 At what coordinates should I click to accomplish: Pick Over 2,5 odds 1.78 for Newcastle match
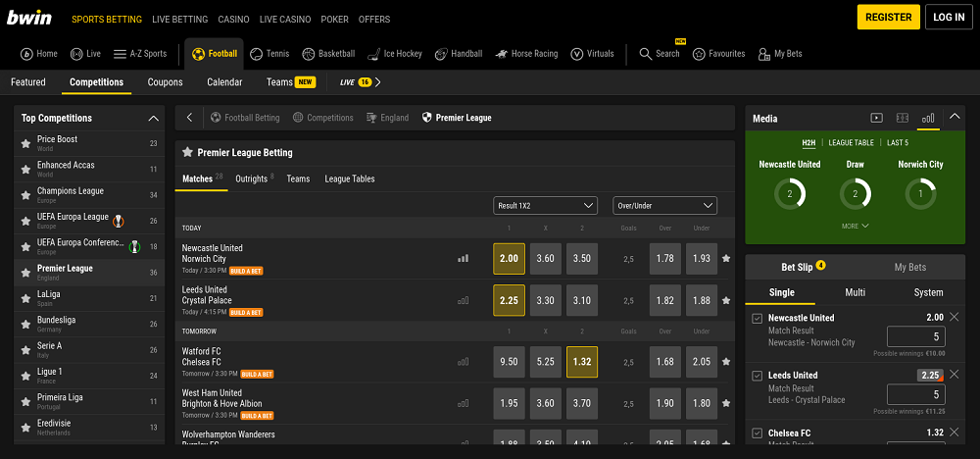tap(665, 258)
